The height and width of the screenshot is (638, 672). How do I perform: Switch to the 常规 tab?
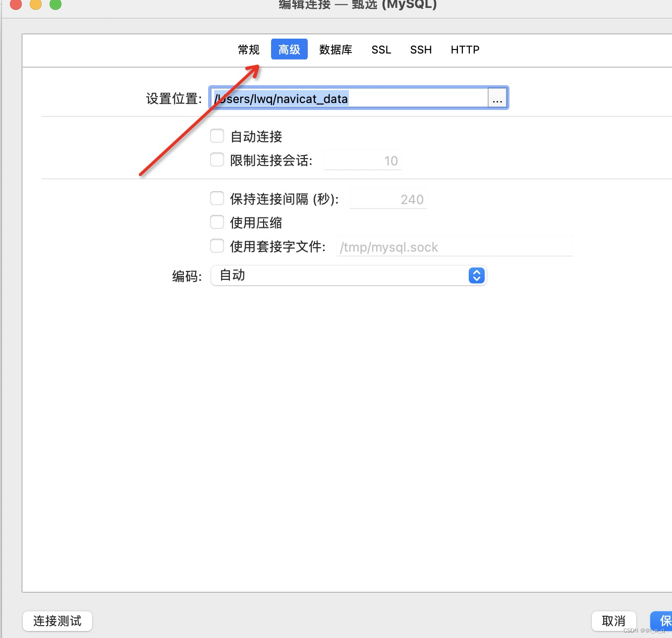[248, 50]
